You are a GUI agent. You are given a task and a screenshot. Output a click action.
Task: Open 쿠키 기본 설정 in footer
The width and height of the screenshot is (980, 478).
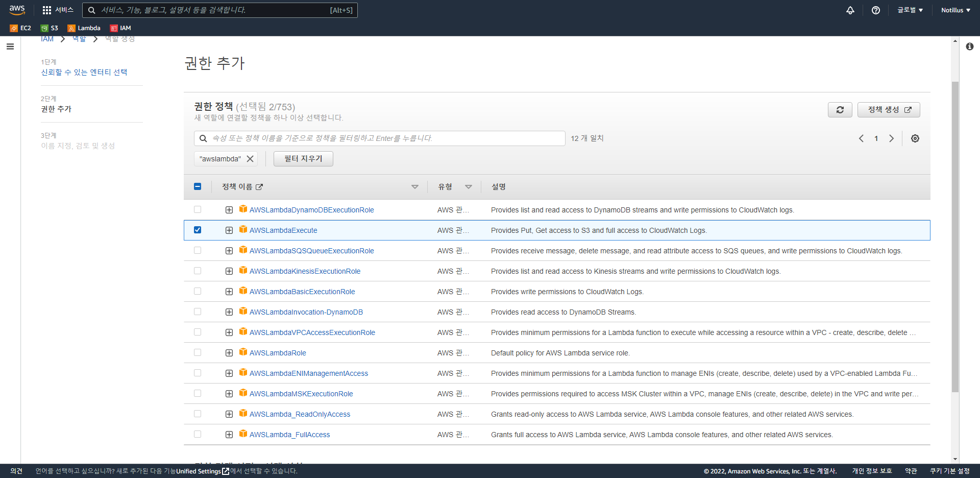pos(949,471)
